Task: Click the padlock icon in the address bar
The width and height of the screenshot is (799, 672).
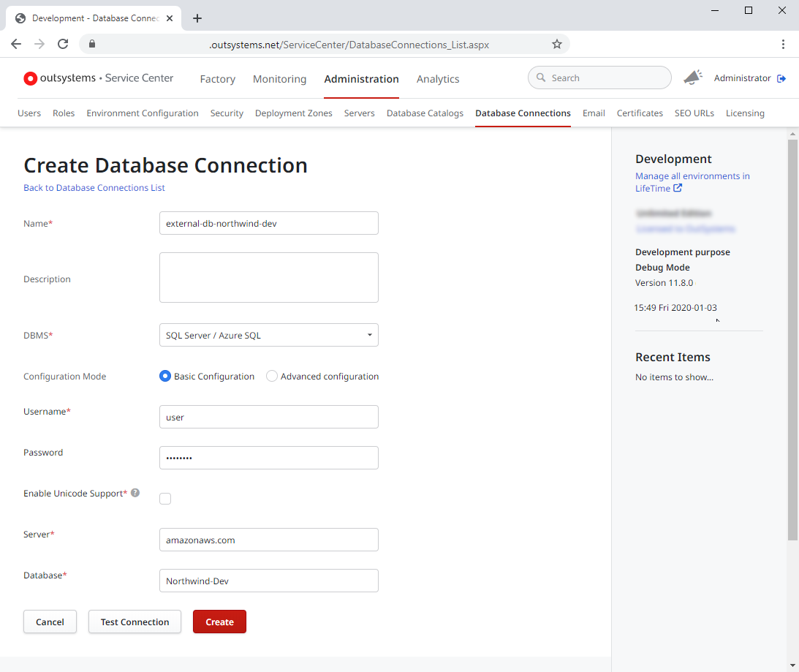Action: 92,44
